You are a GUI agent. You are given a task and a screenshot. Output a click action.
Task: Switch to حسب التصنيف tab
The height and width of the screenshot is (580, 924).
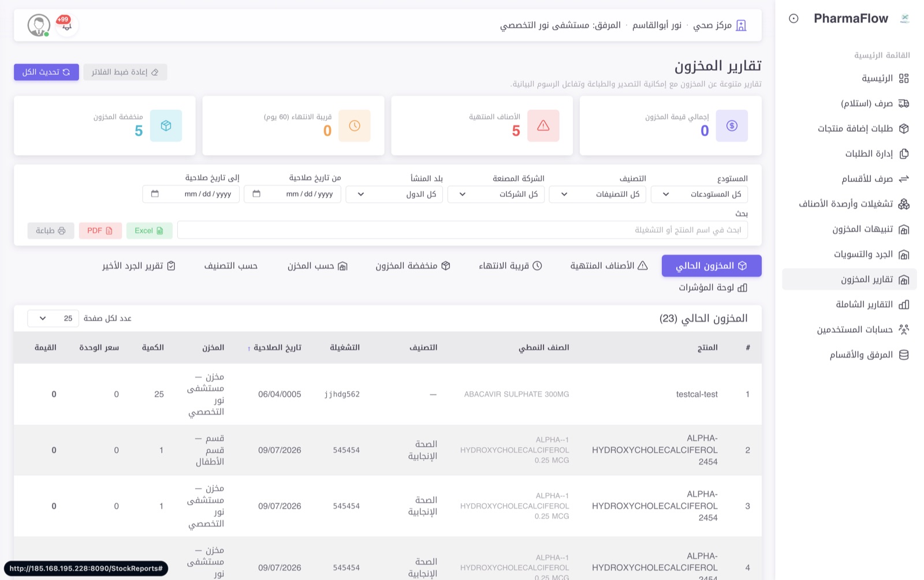click(231, 266)
